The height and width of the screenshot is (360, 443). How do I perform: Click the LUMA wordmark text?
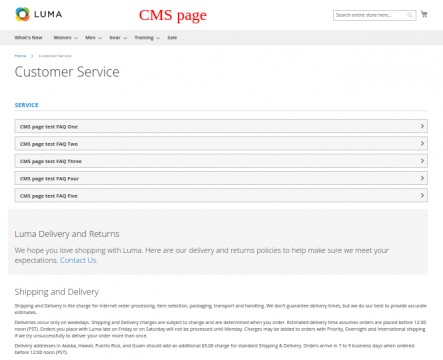(x=48, y=14)
